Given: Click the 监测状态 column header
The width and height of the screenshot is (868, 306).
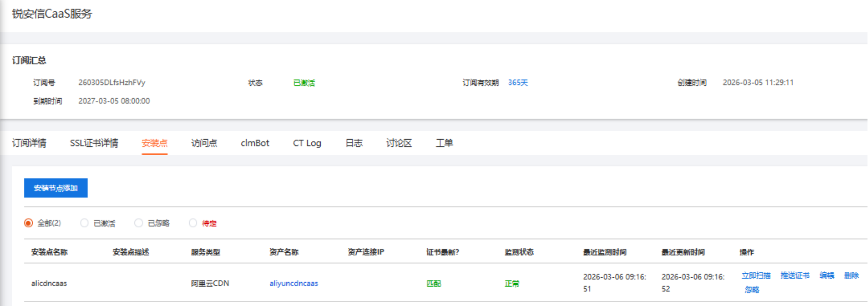Looking at the screenshot, I should [x=519, y=252].
